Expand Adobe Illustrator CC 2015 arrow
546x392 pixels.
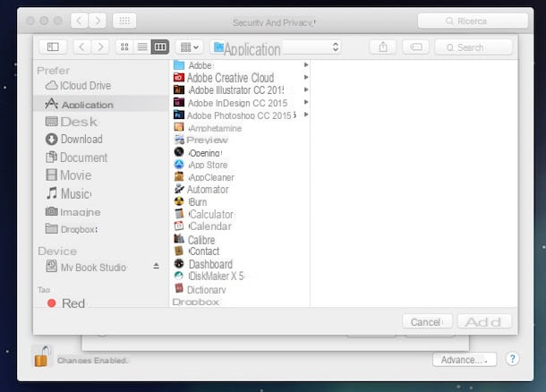tap(306, 89)
